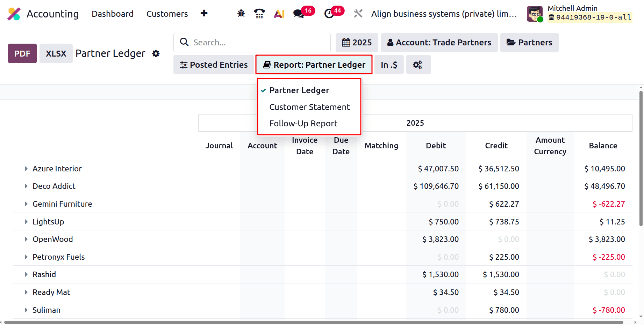Click the horizontal scrollbar
This screenshot has width=644, height=325.
314,322
